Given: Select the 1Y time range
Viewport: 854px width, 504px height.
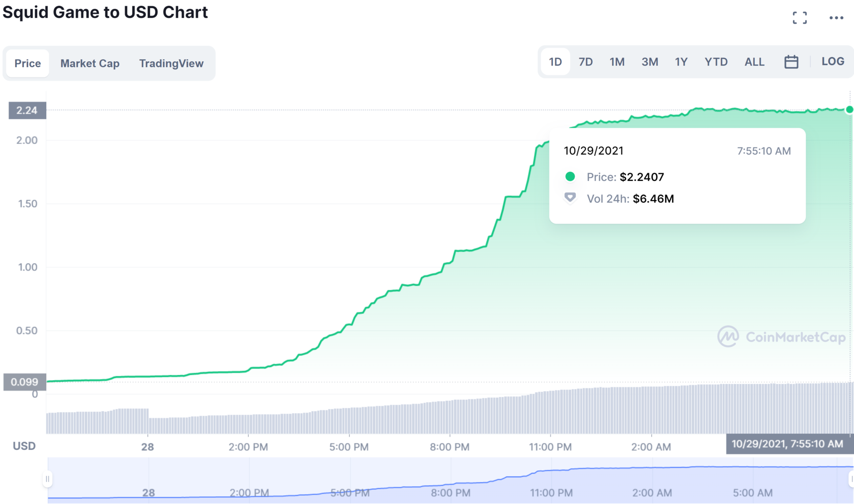Looking at the screenshot, I should point(681,62).
